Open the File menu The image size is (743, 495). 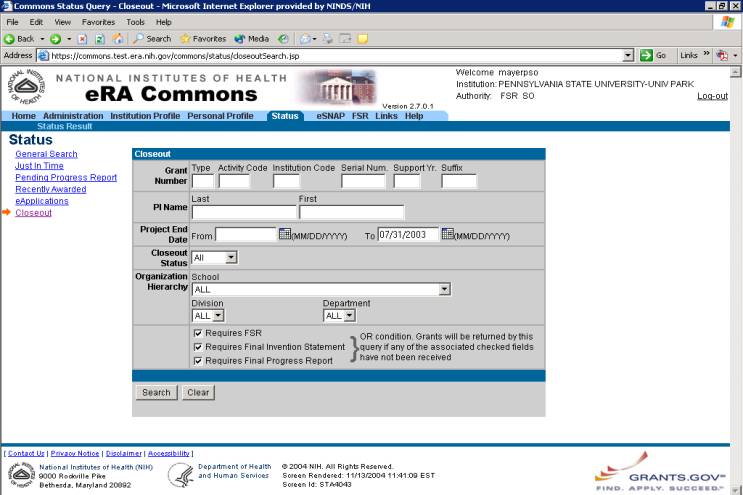click(12, 22)
